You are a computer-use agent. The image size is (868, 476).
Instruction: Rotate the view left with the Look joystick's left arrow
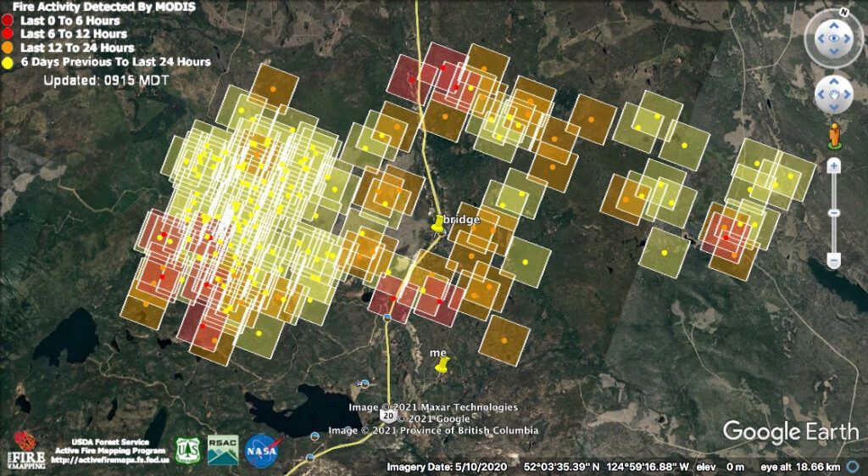821,39
